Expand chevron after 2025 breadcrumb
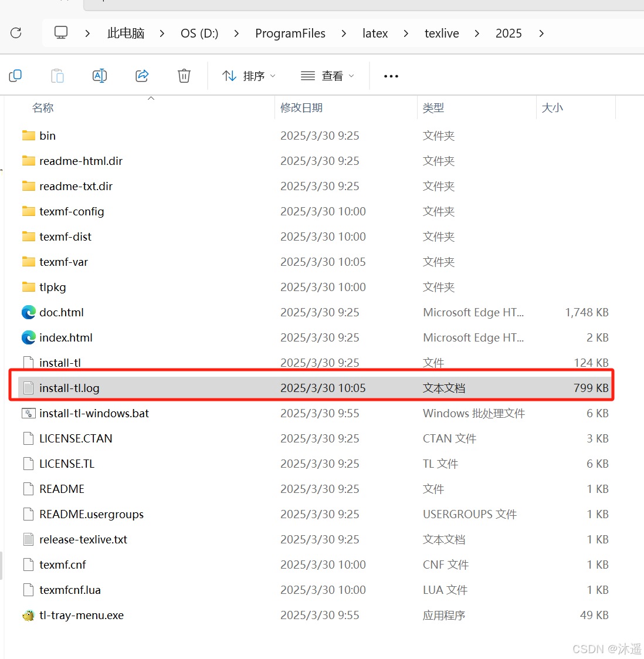644x659 pixels. [x=541, y=33]
